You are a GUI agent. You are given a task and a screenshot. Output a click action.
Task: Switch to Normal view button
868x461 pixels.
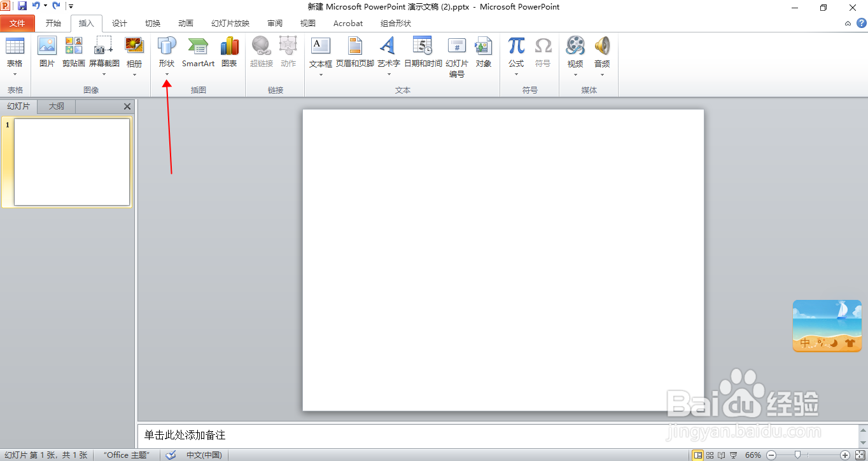pos(698,455)
